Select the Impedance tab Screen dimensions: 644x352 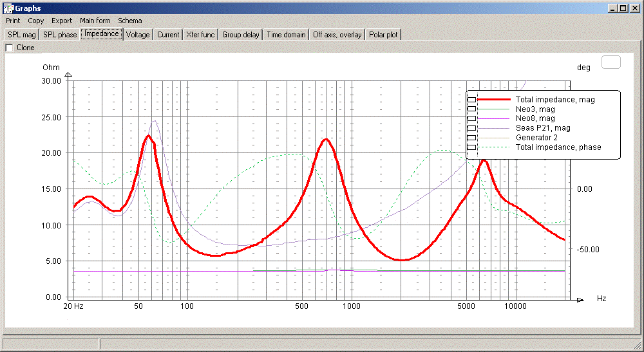click(102, 33)
